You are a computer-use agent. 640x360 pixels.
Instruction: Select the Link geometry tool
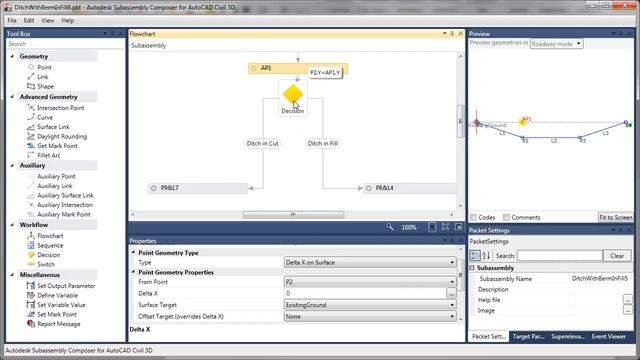38,77
